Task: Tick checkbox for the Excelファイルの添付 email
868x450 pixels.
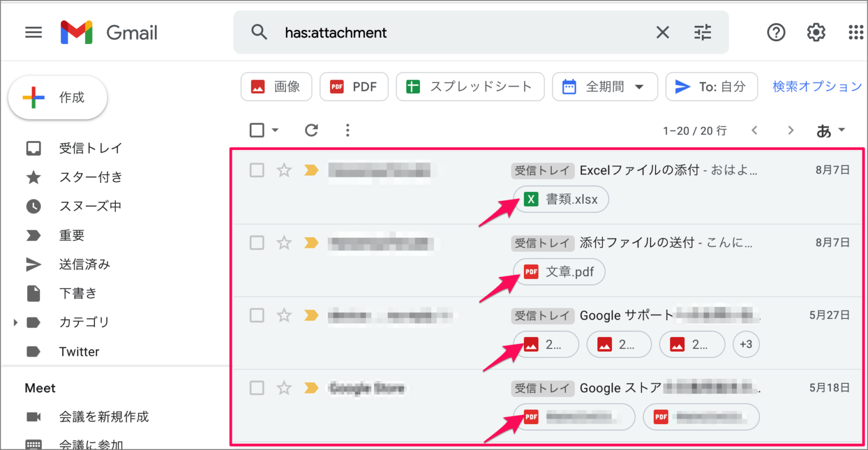Action: click(x=257, y=170)
